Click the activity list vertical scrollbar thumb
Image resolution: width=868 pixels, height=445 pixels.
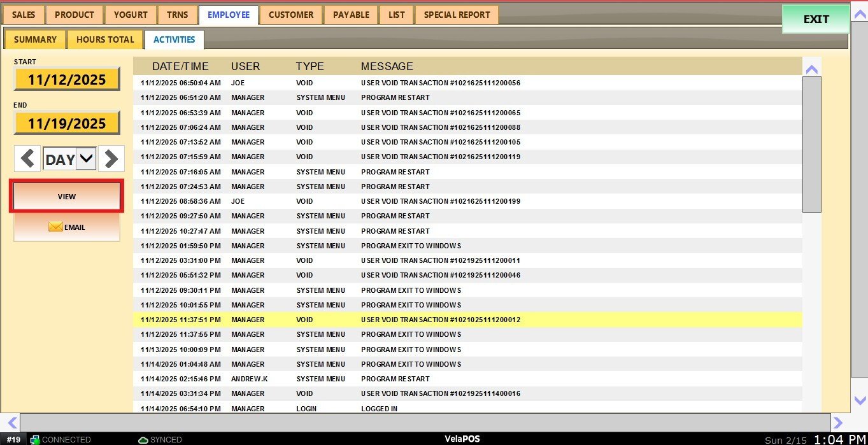pyautogui.click(x=811, y=144)
